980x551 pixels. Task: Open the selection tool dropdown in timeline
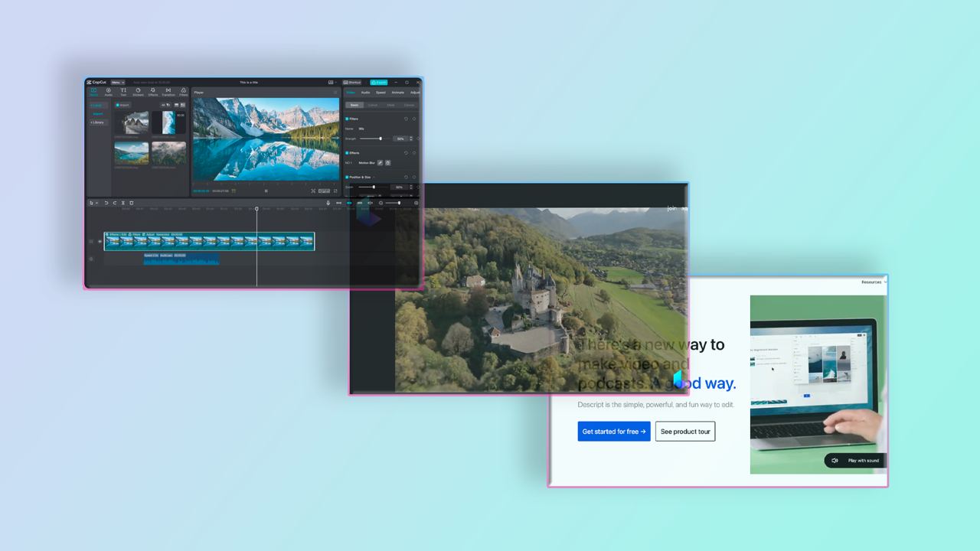(x=93, y=203)
